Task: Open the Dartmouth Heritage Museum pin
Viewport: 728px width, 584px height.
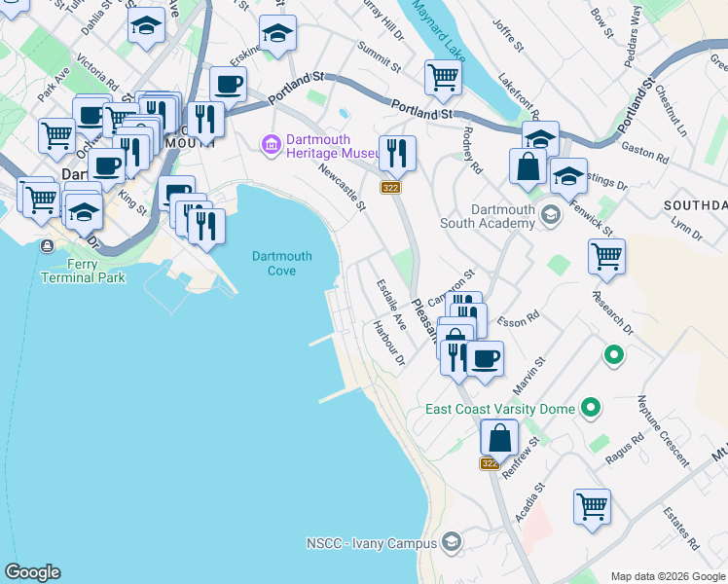Action: click(272, 146)
